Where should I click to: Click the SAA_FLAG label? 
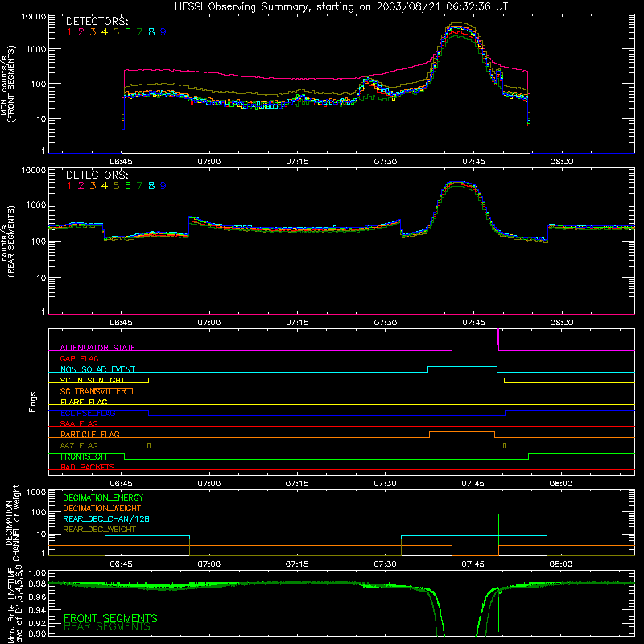pyautogui.click(x=79, y=423)
